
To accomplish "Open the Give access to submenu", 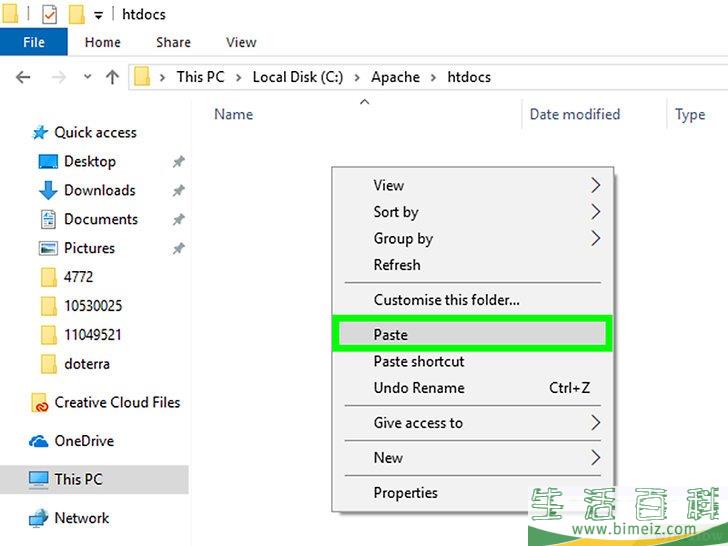I will 473,422.
